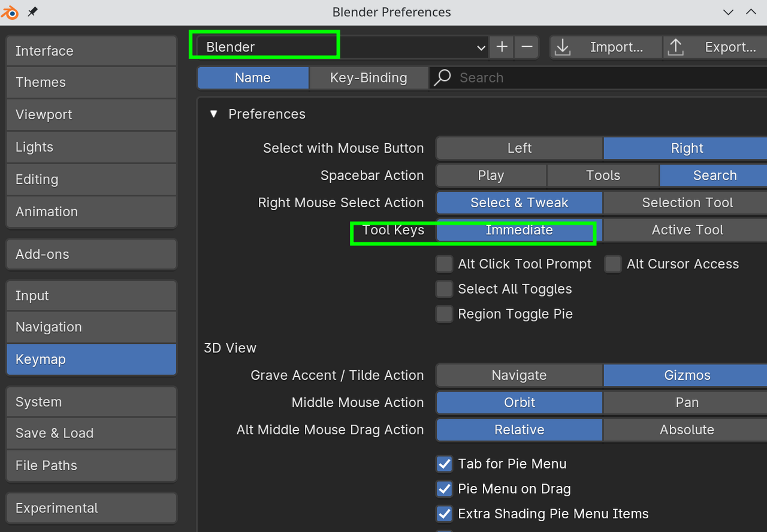Choose Selection Tool for right mouse

click(686, 203)
